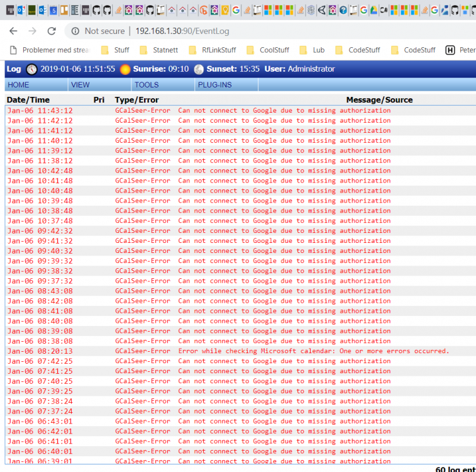The height and width of the screenshot is (472, 476).
Task: Open the Statnett bookmark folder
Action: point(160,50)
